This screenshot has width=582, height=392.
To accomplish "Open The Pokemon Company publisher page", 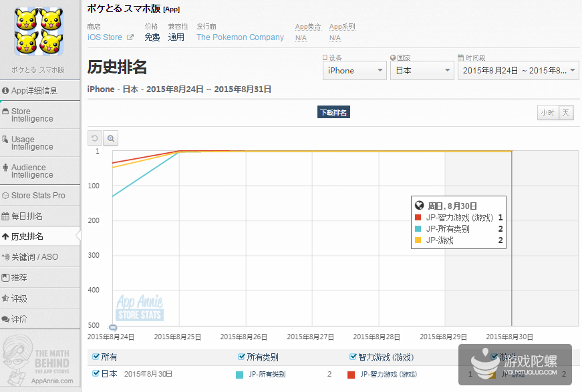I will (240, 37).
